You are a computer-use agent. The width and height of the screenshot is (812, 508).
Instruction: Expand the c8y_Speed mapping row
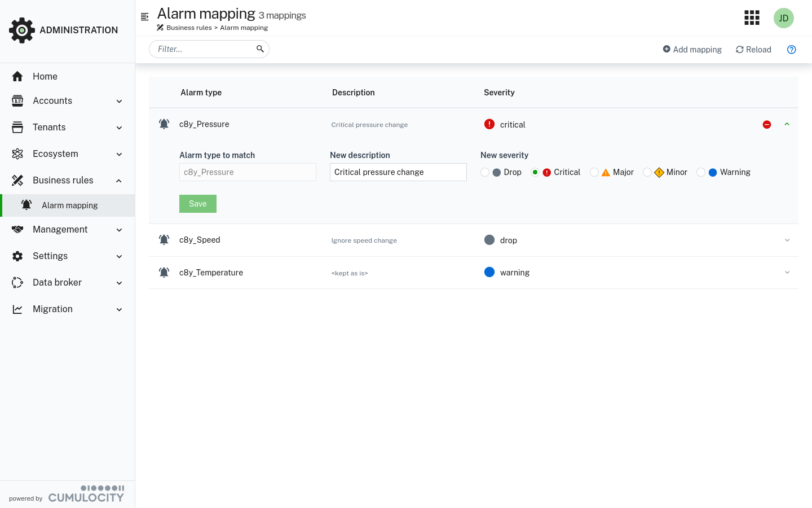click(787, 240)
